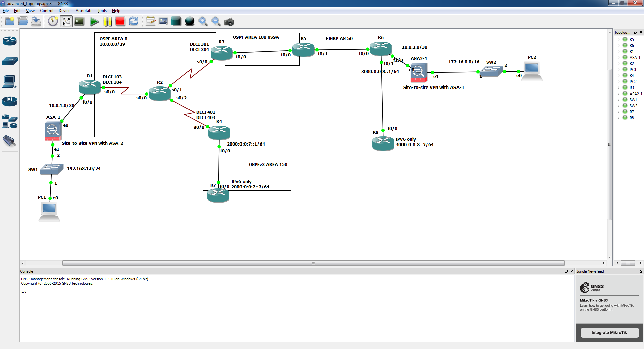Open the Device menu

(x=64, y=11)
